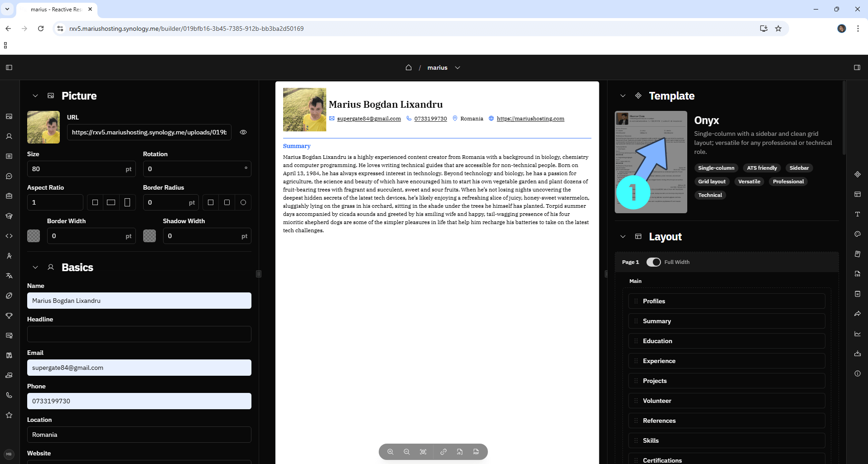Collapse the Template section
The height and width of the screenshot is (464, 868).
(x=623, y=96)
